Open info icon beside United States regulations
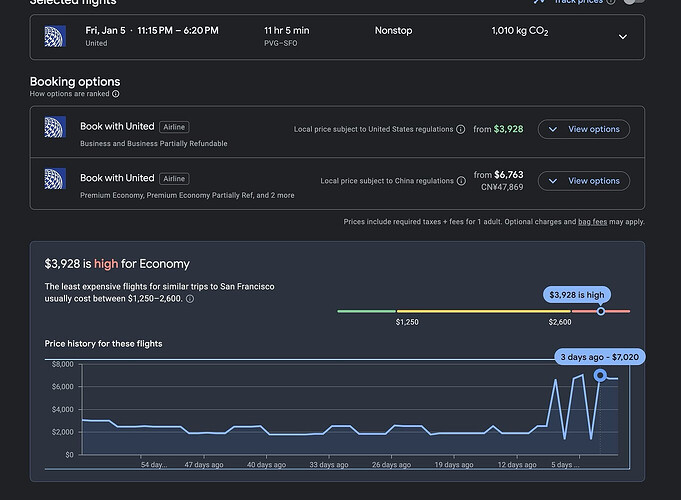Image resolution: width=681 pixels, height=500 pixels. click(x=461, y=129)
